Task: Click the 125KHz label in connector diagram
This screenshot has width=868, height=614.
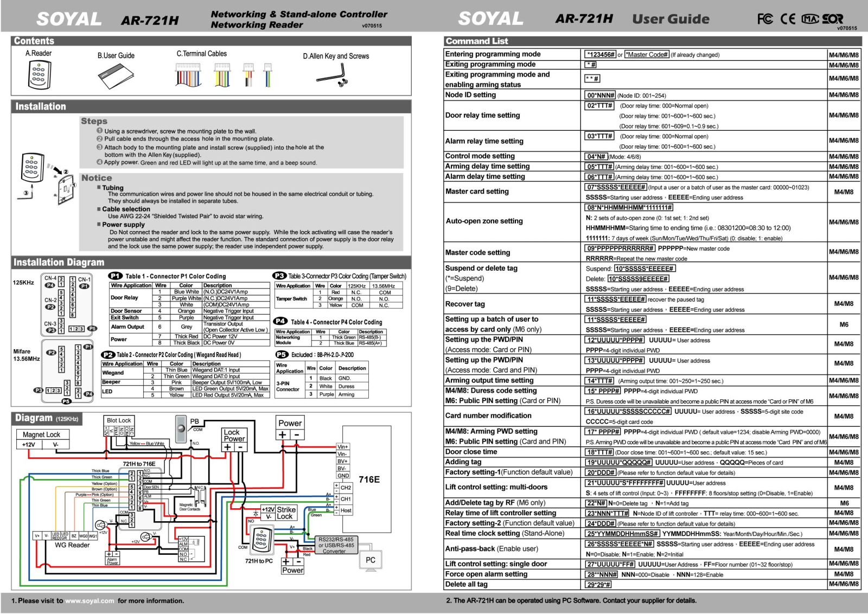Action: tap(23, 283)
